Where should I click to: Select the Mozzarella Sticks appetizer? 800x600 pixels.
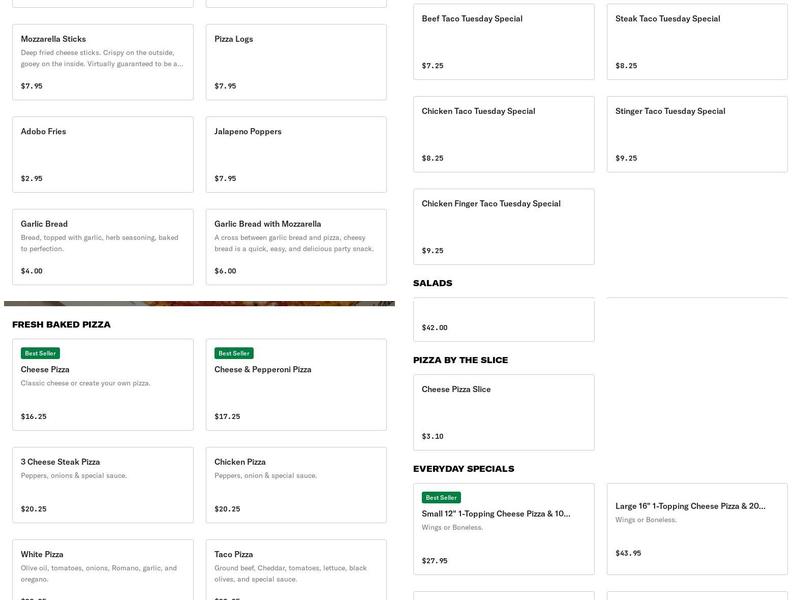[103, 60]
